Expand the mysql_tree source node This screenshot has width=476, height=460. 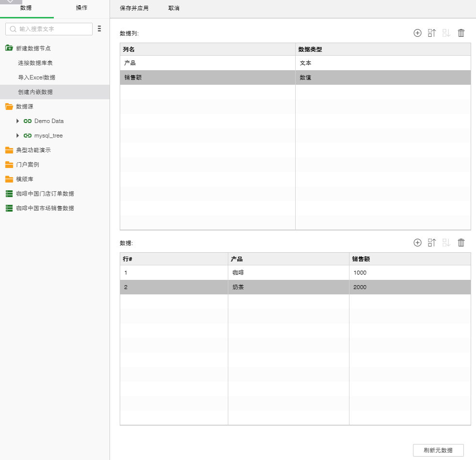click(x=18, y=136)
